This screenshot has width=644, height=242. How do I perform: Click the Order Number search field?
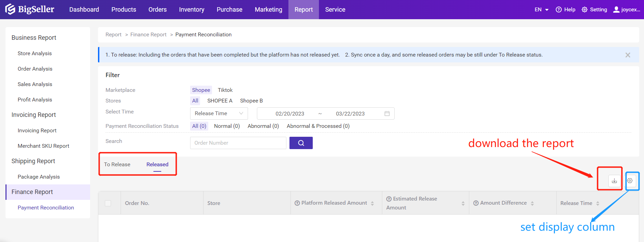coord(238,143)
